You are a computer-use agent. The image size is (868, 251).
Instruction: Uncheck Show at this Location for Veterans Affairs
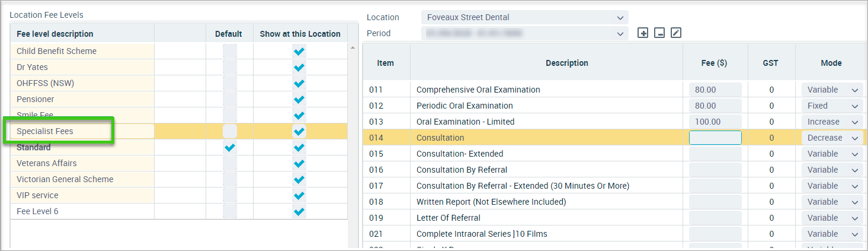(x=300, y=163)
